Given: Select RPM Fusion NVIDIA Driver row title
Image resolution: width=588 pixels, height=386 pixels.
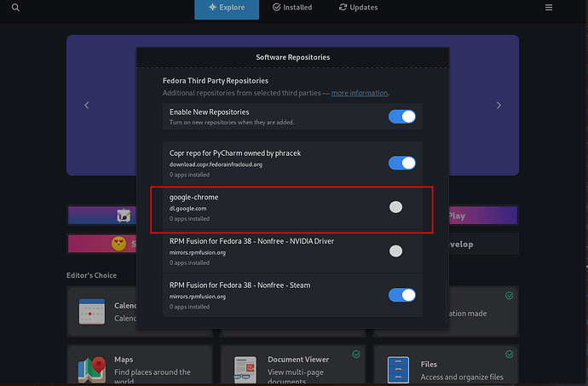Looking at the screenshot, I should 251,241.
